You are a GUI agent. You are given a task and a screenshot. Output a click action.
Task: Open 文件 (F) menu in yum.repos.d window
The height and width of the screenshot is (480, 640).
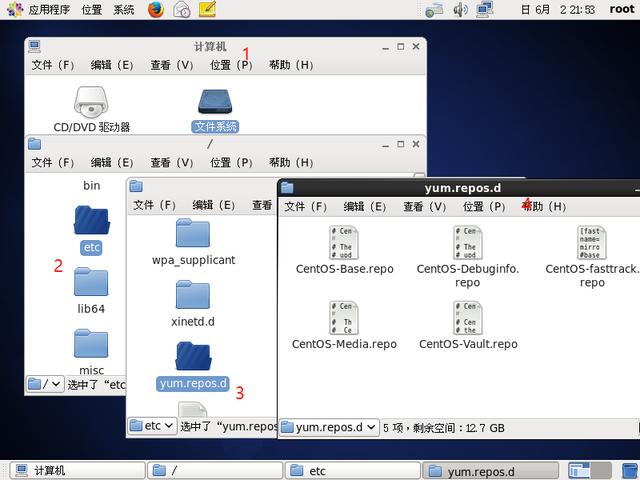click(305, 207)
